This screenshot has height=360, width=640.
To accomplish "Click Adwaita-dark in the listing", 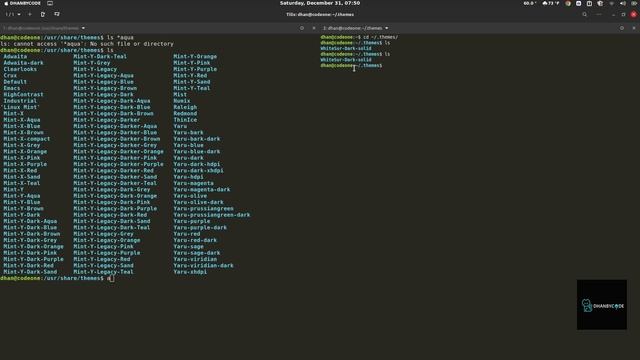I will click(23, 63).
